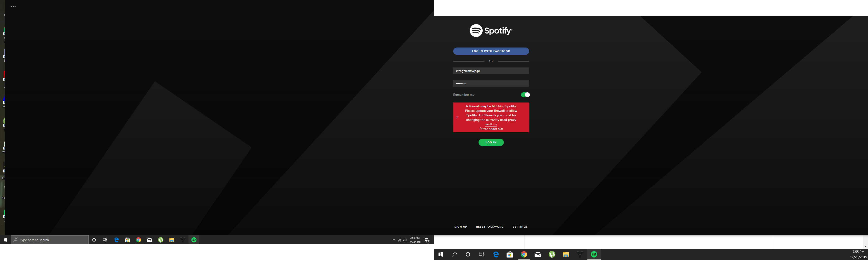This screenshot has height=260, width=868.
Task: Launch Microsoft Edge from the enlarged taskbar
Action: (496, 255)
